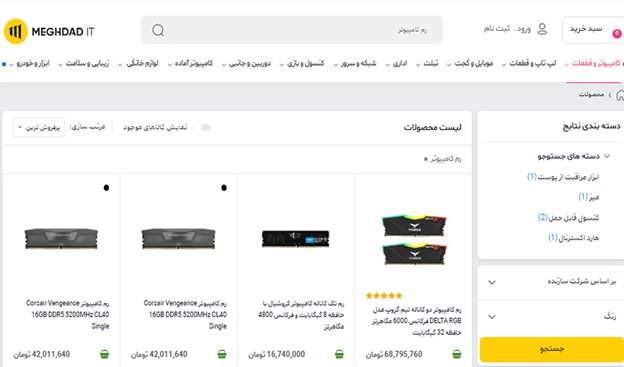This screenshot has width=624, height=367.
Task: Click the price 16,740,000 تومان
Action: (277, 354)
